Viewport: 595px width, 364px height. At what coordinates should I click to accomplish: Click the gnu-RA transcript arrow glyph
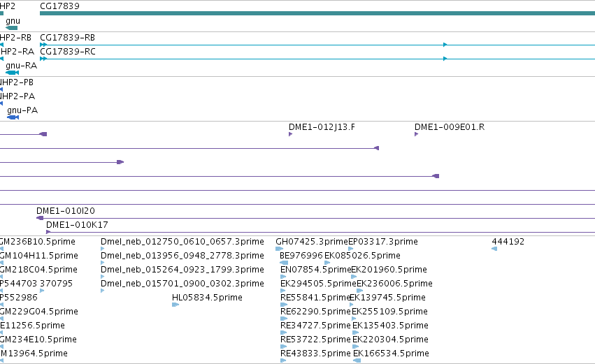12,73
